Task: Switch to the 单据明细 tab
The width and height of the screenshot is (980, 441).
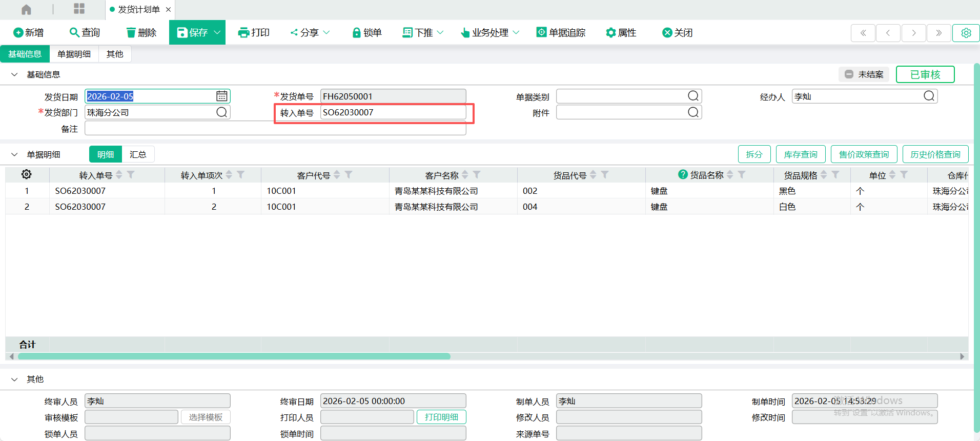Action: (74, 54)
